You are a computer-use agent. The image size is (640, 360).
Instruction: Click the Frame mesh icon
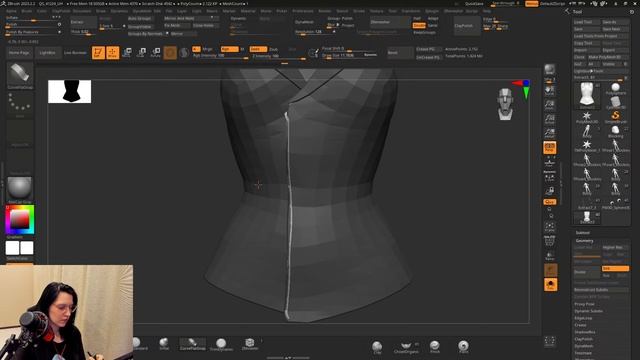(550, 227)
